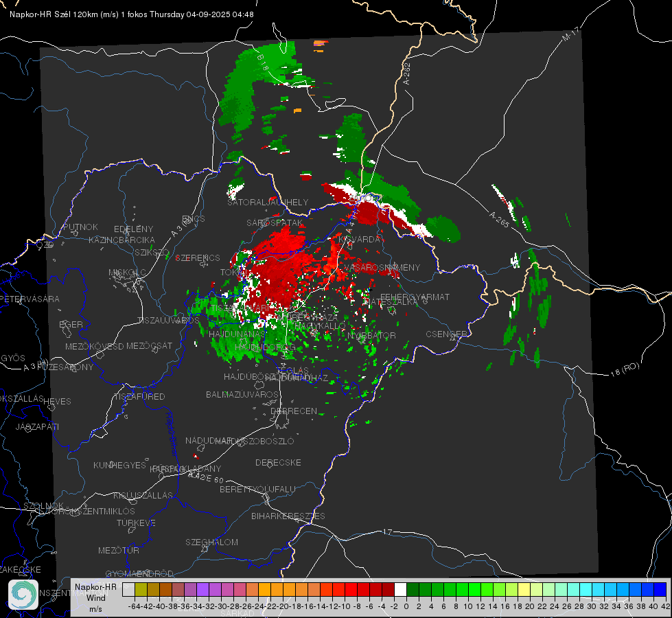This screenshot has height=618, width=672.
Task: Select the VÁSÁROSNAMÉNY label
Action: coord(382,267)
